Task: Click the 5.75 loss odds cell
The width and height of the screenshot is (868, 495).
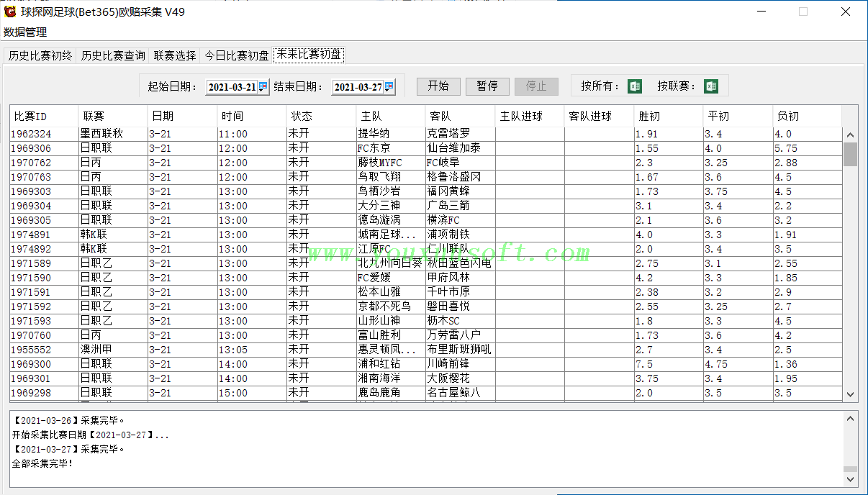Action: (806, 148)
